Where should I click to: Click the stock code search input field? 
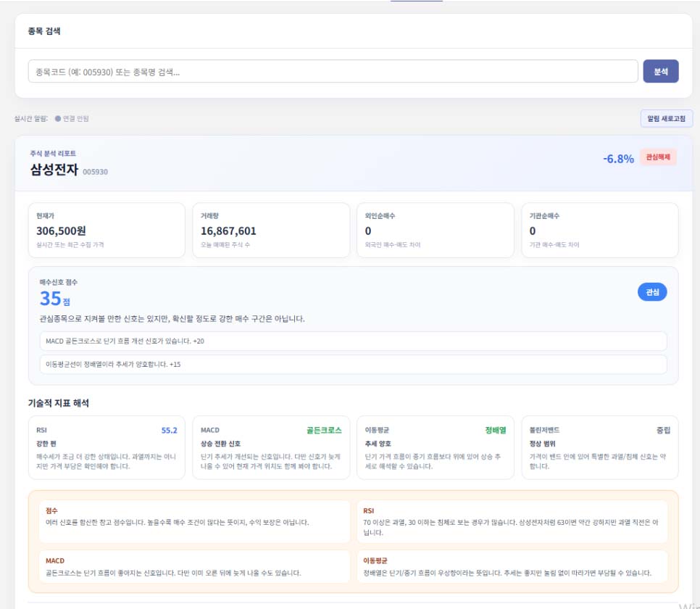click(333, 72)
